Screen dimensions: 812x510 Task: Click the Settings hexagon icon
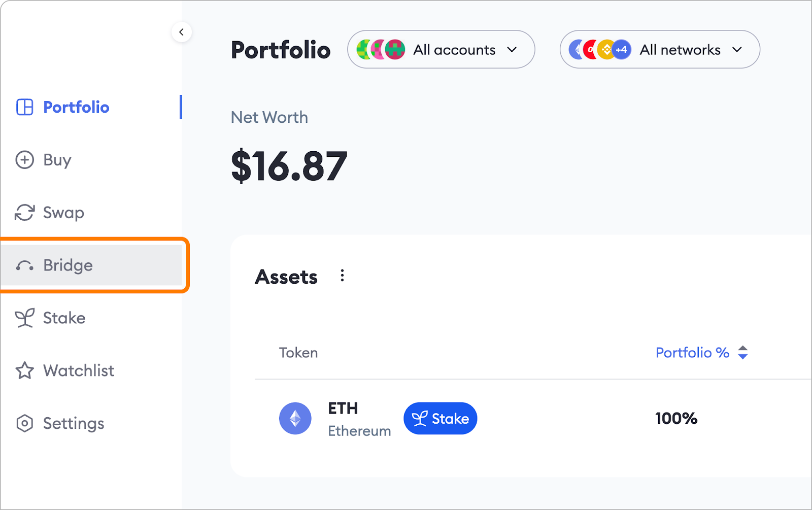click(x=24, y=423)
